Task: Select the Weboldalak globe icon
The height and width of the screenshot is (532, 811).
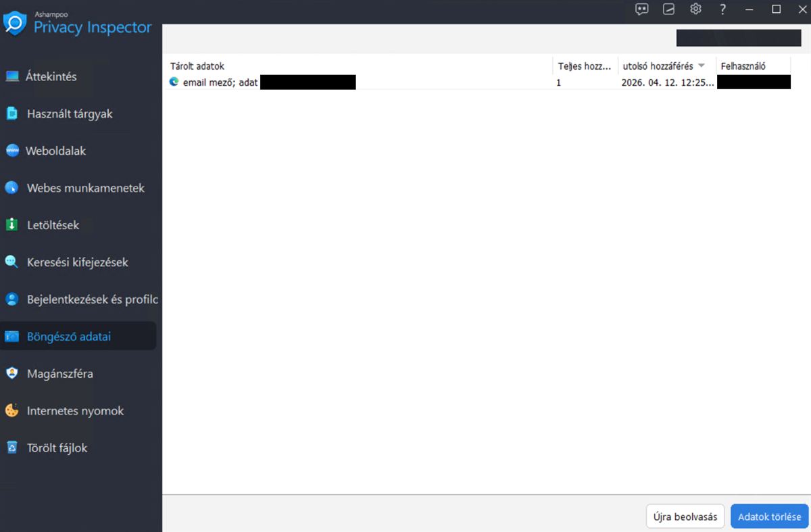Action: (x=12, y=151)
